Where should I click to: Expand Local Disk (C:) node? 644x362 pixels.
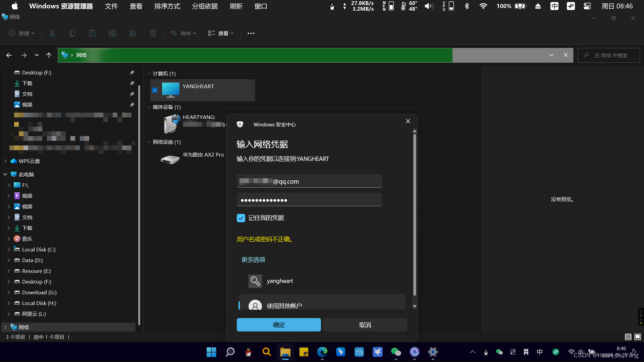(9, 250)
